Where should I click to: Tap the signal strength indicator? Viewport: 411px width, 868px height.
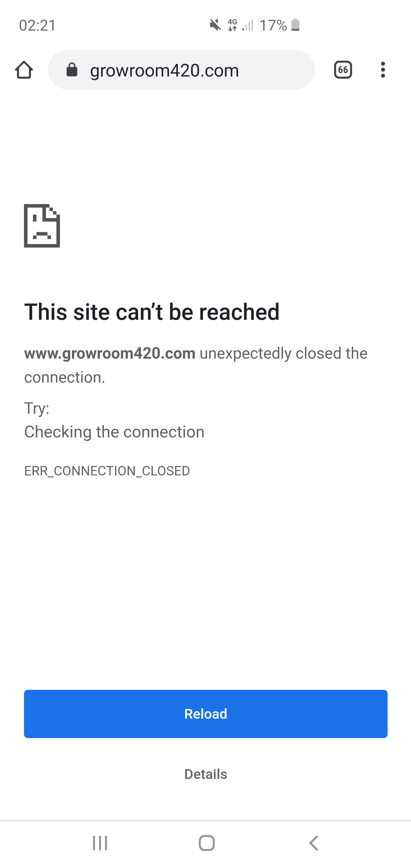click(x=248, y=25)
